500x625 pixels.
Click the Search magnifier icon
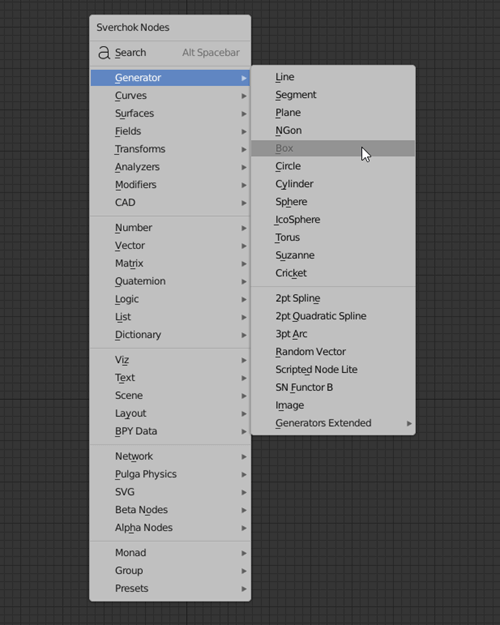(x=104, y=53)
